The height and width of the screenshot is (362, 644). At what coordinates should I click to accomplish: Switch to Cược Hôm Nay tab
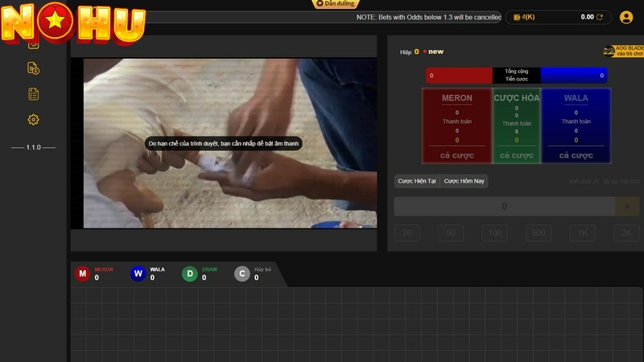[464, 181]
